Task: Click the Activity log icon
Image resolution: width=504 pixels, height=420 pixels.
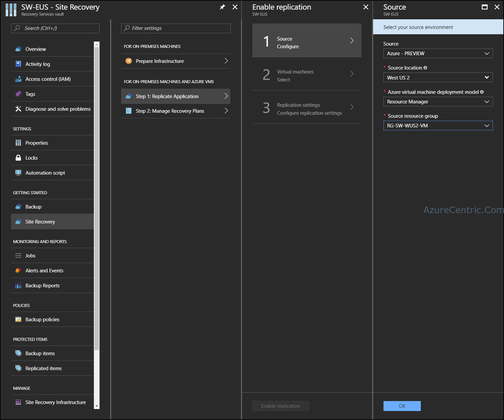Action: click(x=18, y=64)
